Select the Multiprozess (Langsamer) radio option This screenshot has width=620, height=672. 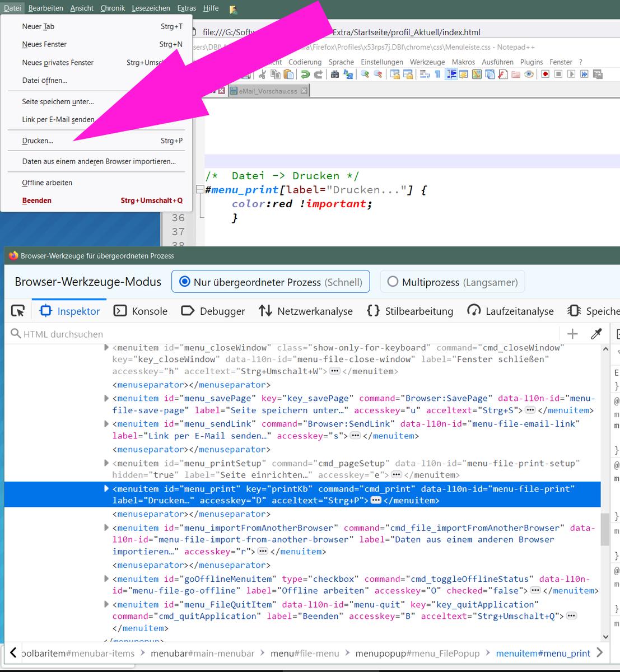[x=393, y=282]
